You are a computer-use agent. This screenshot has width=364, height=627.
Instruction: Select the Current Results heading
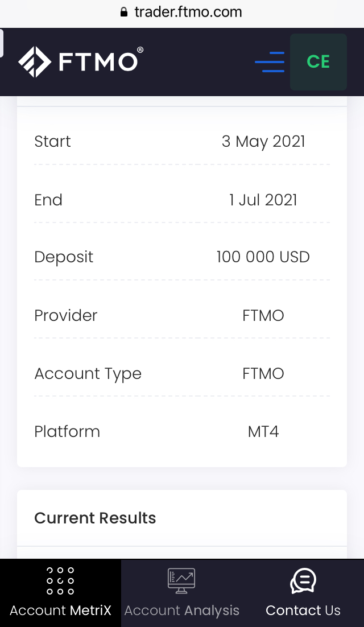[x=95, y=518]
